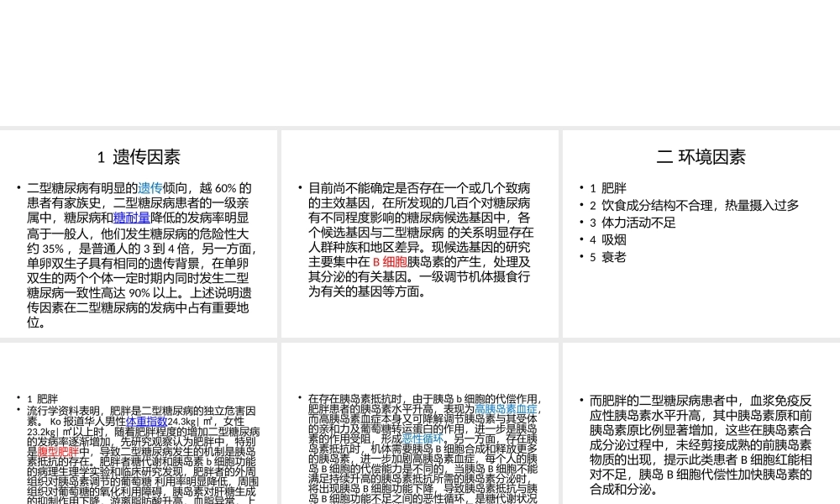Screen dimensions: 840x504
Task: Click the 恶性循环 blue link
Action: 423,438
